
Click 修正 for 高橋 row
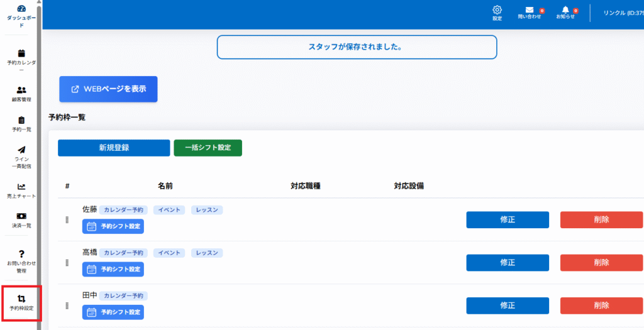coord(508,263)
